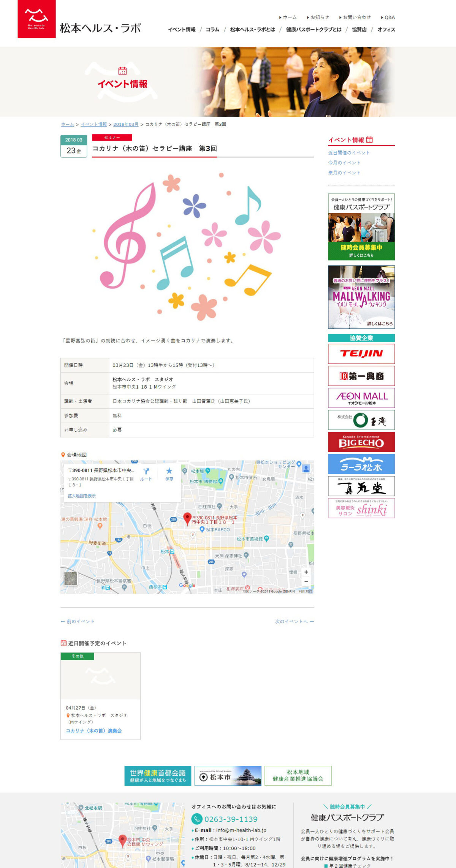The width and height of the screenshot is (456, 868).
Task: Go to 次のイベントへ link
Action: (294, 621)
